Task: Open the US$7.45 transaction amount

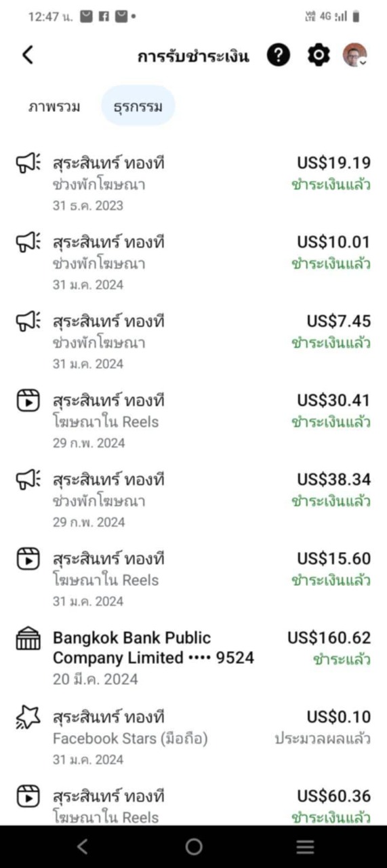Action: coord(338,321)
